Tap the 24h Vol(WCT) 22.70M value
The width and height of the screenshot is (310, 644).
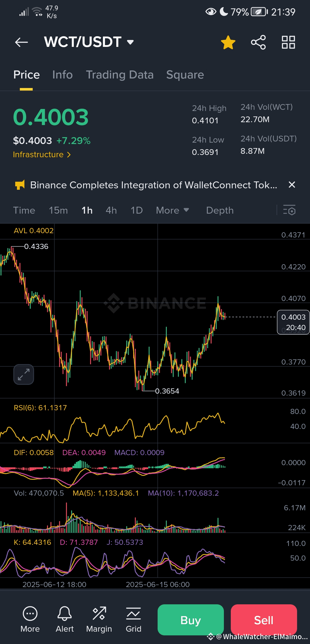[255, 119]
